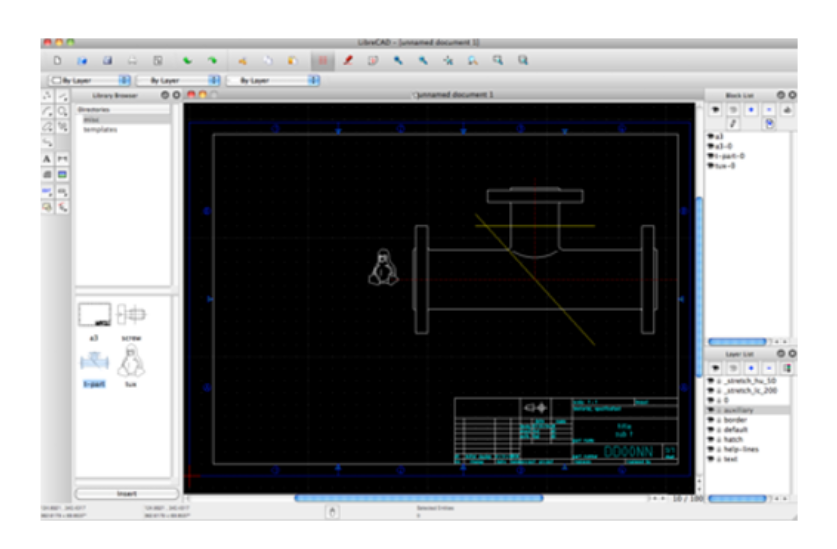Open the Ellipses tool menu

pos(48,127)
